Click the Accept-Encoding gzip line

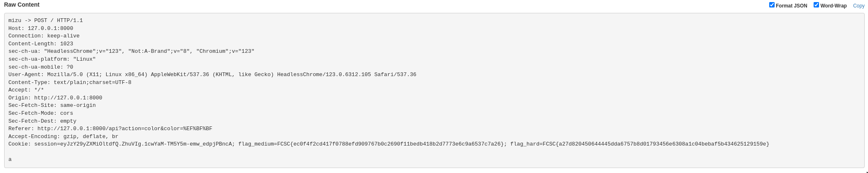click(x=63, y=136)
